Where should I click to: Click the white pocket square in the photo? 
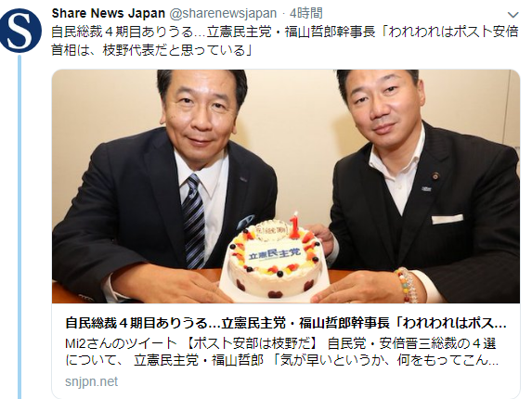448,219
